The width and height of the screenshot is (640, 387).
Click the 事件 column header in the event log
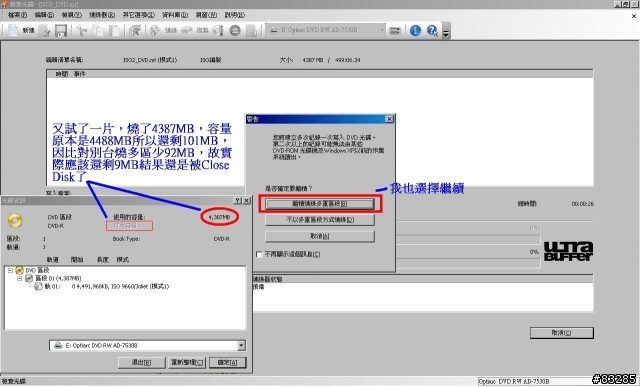[x=80, y=74]
